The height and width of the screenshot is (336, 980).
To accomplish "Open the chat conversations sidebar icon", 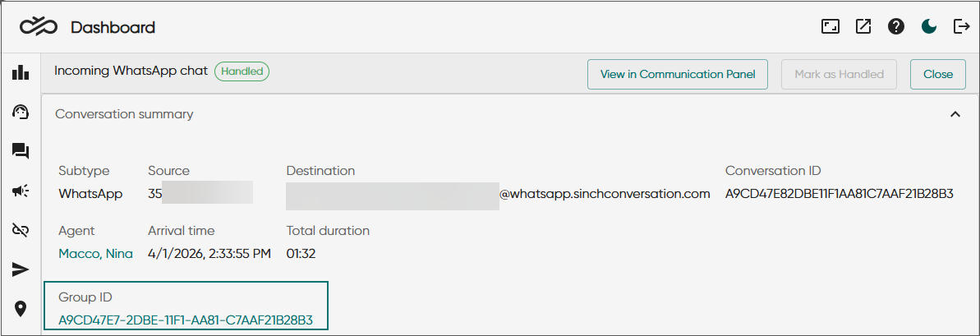I will coord(21,151).
